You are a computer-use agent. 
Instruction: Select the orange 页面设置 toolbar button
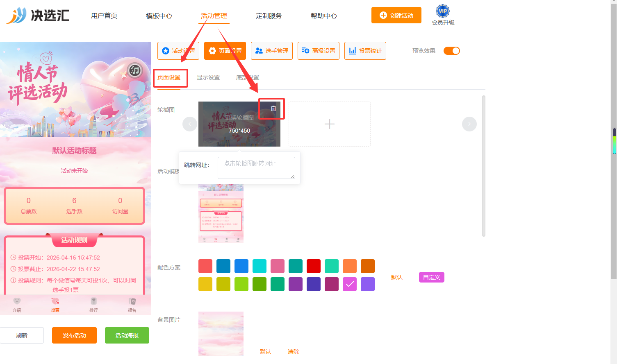pyautogui.click(x=225, y=51)
